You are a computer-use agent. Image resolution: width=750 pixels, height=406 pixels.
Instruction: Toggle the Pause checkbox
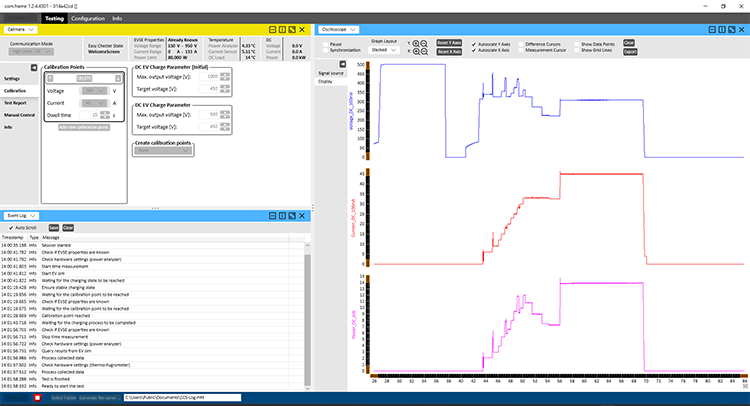point(325,44)
